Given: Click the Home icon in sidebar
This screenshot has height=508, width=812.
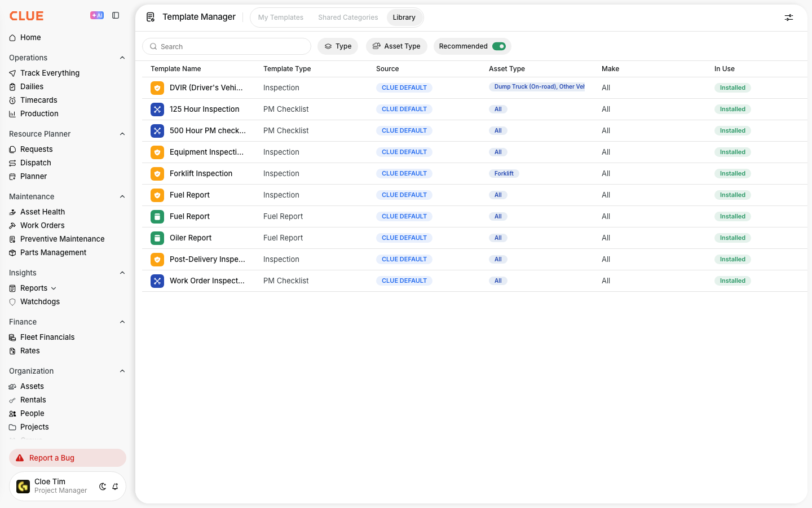Looking at the screenshot, I should coord(12,38).
